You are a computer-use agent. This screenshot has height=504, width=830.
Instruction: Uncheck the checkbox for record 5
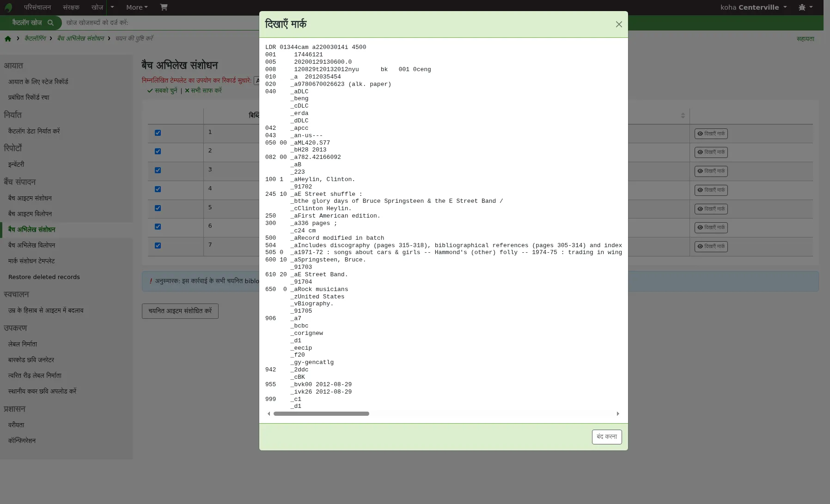coord(158,208)
